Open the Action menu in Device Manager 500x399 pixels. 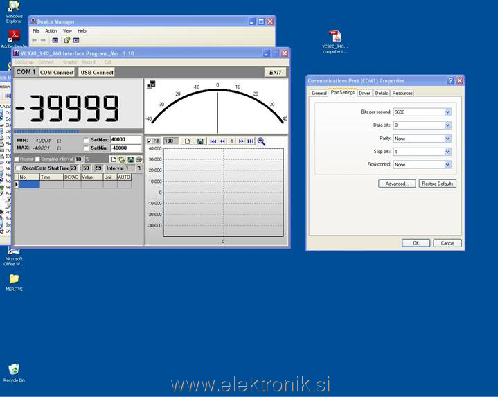click(x=51, y=31)
